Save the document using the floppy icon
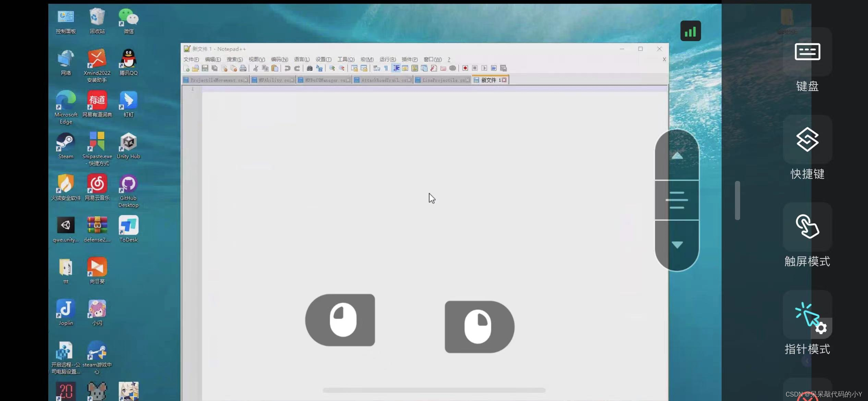868x401 pixels. coord(205,68)
